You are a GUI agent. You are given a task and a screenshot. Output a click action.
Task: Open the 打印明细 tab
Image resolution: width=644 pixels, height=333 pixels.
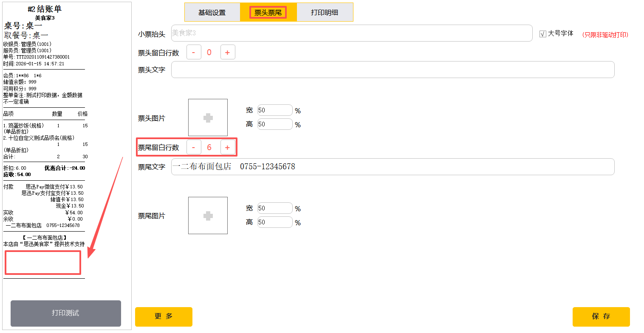tap(325, 12)
